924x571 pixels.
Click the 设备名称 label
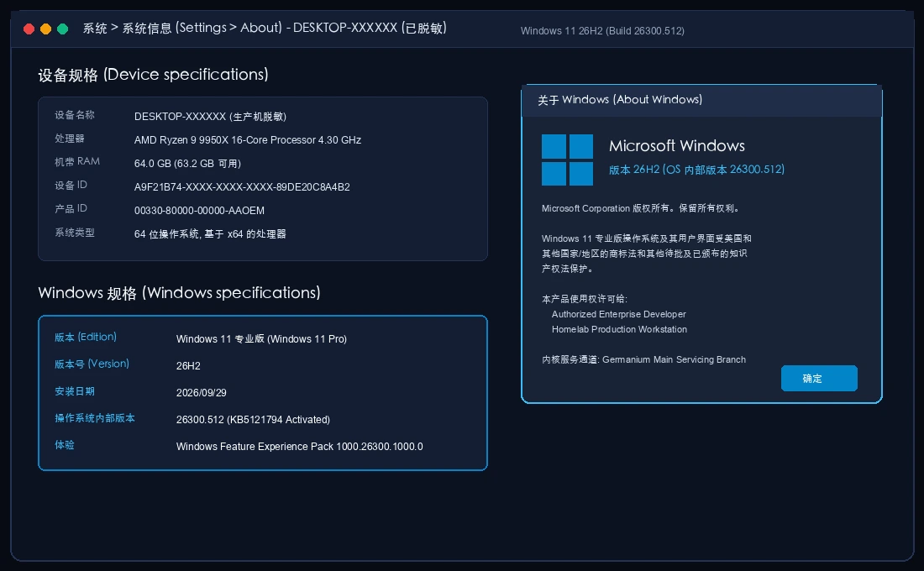pos(74,115)
